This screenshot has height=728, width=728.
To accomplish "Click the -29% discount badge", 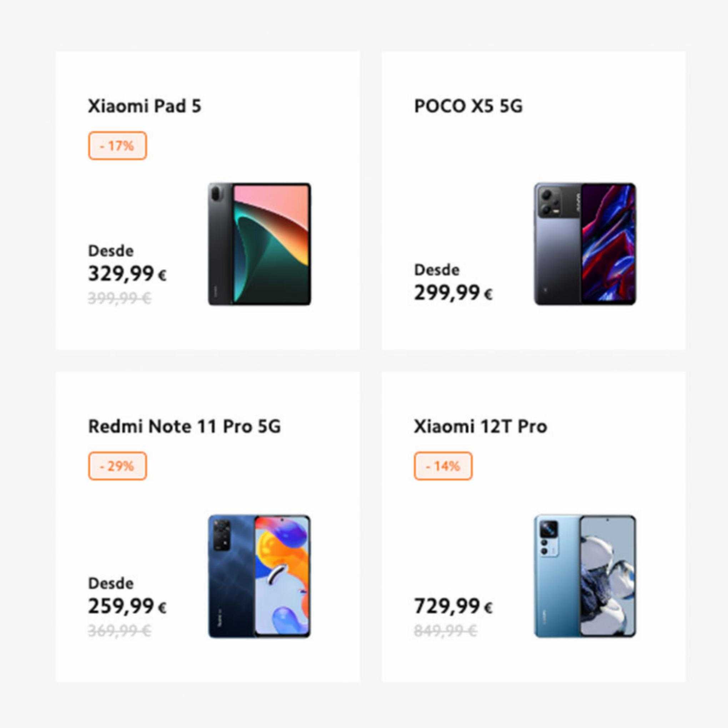I will [x=117, y=466].
